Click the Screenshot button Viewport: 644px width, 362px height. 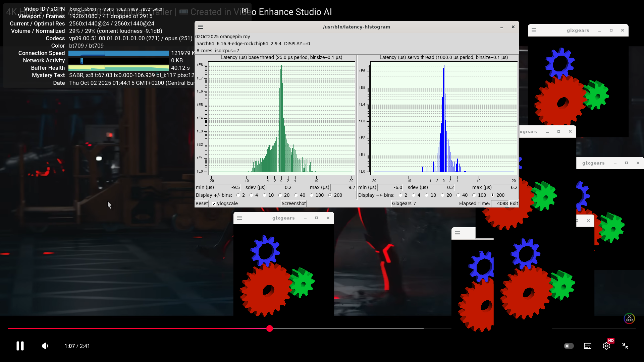(x=293, y=203)
